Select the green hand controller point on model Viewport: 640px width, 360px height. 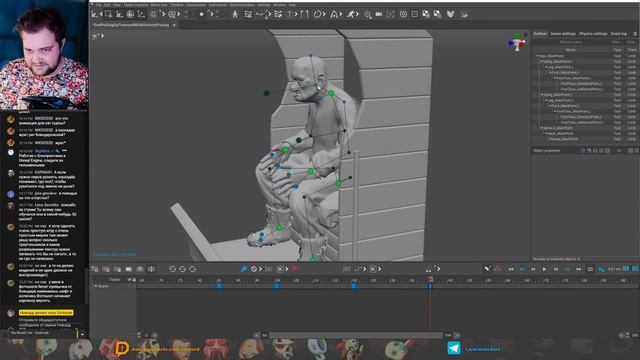285,150
